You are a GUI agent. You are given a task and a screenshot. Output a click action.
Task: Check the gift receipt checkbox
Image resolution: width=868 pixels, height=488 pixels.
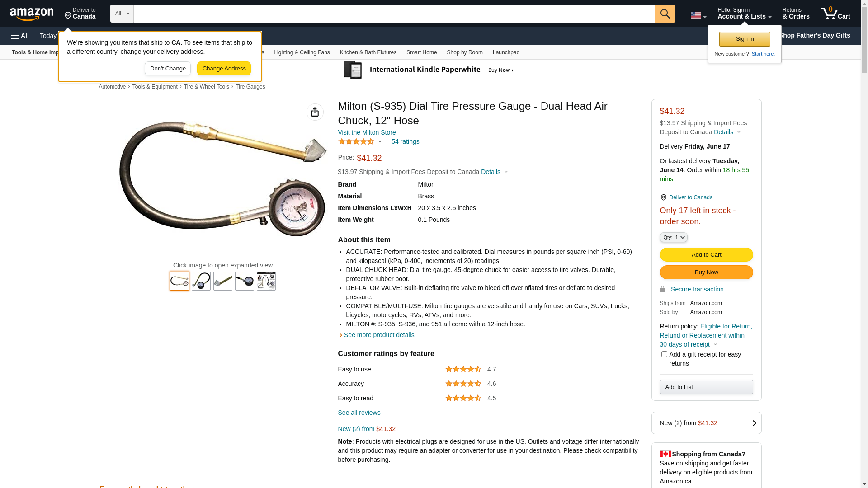(664, 354)
